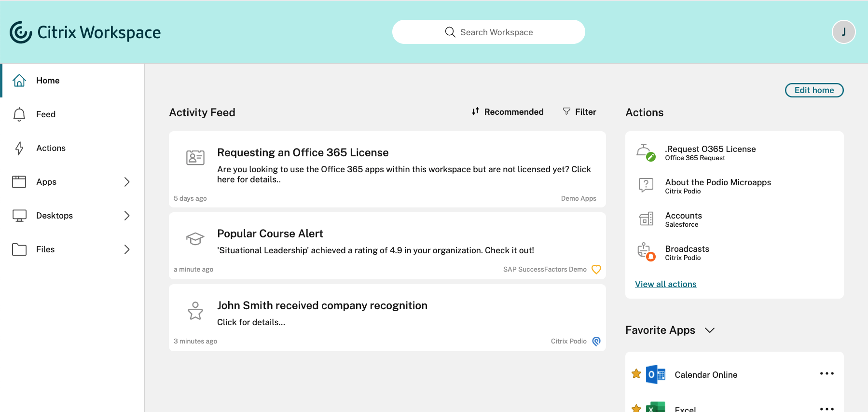The image size is (868, 412).
Task: Click the sort arrows icon beside Recommended
Action: [475, 111]
